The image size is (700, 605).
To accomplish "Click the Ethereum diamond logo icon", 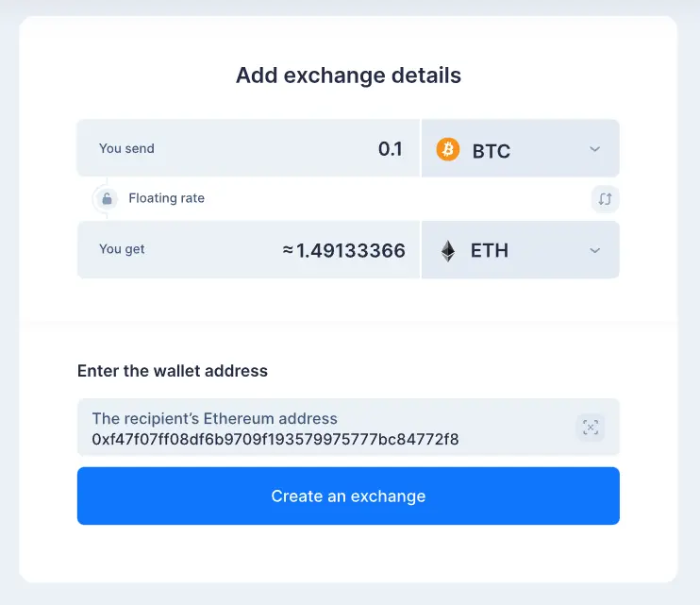I will (x=448, y=251).
